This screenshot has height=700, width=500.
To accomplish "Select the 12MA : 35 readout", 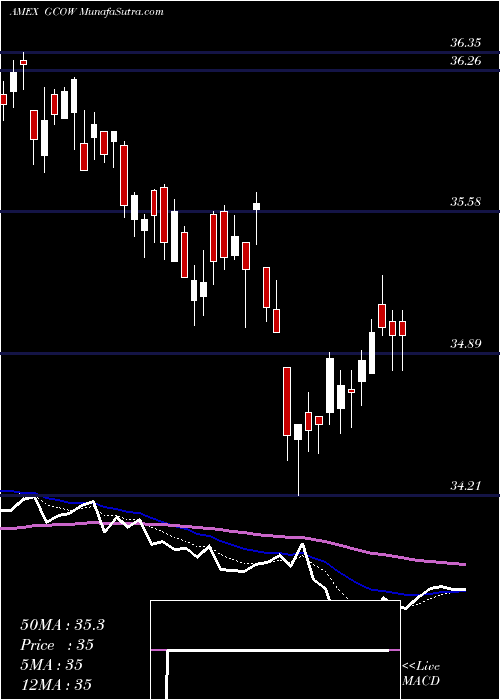I will [x=56, y=684].
